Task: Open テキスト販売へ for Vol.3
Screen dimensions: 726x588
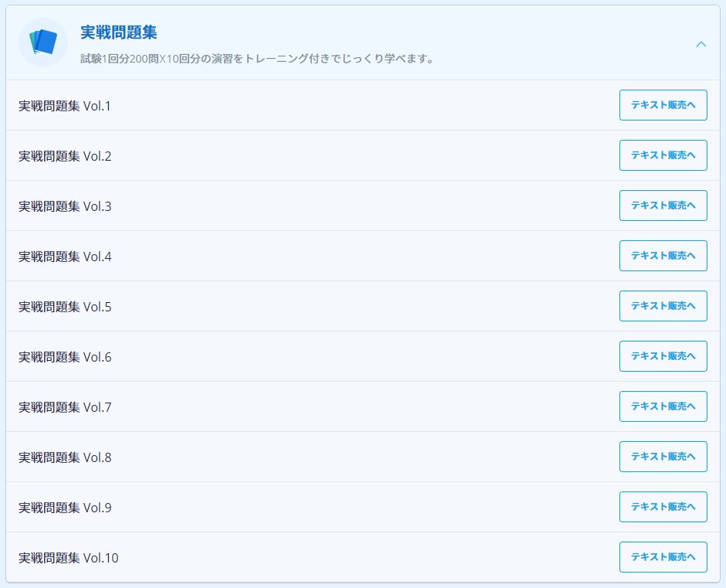Action: pos(663,206)
